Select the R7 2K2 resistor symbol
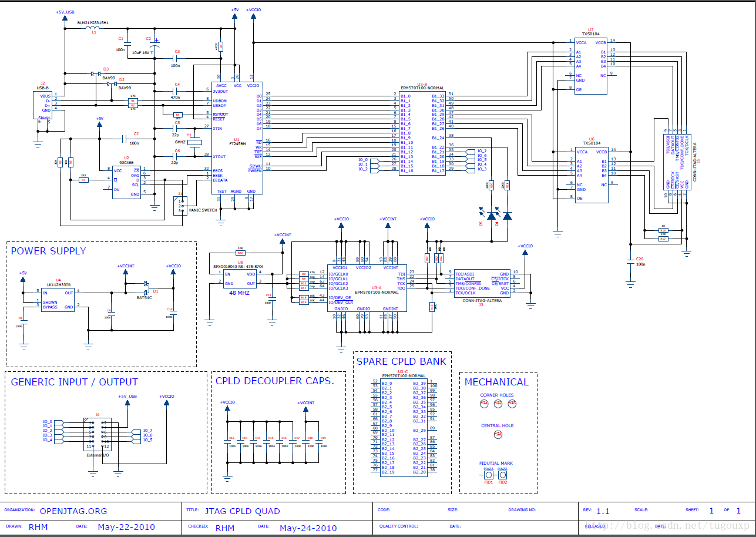 click(83, 180)
